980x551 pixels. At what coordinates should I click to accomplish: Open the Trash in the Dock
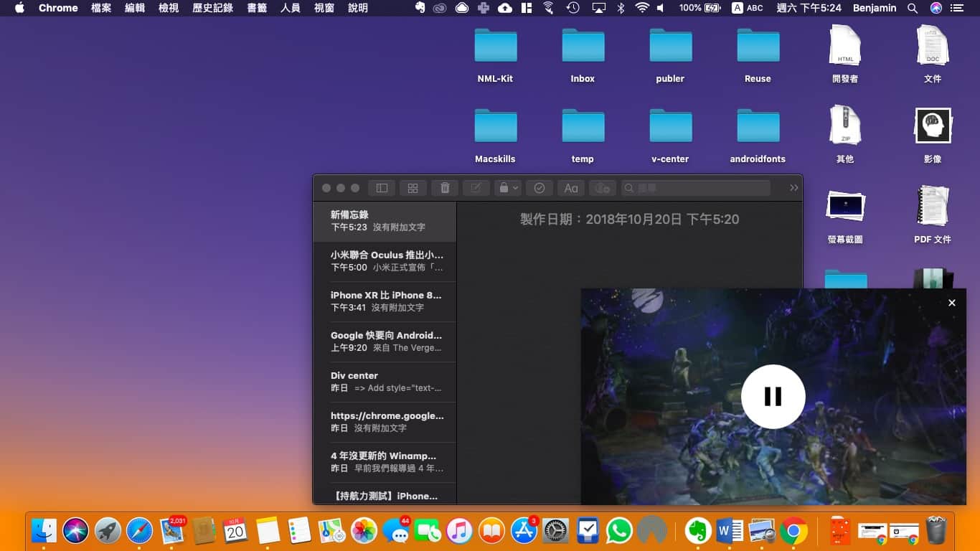pyautogui.click(x=936, y=531)
